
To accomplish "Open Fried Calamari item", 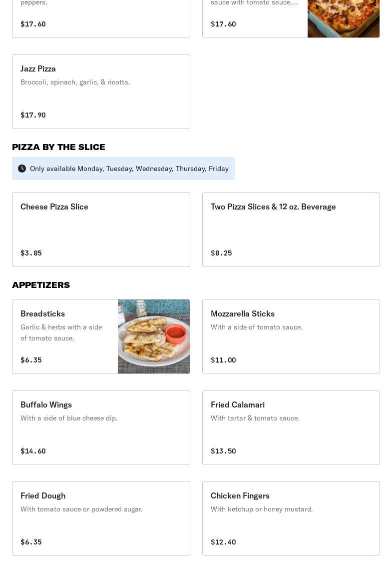I will (238, 404).
